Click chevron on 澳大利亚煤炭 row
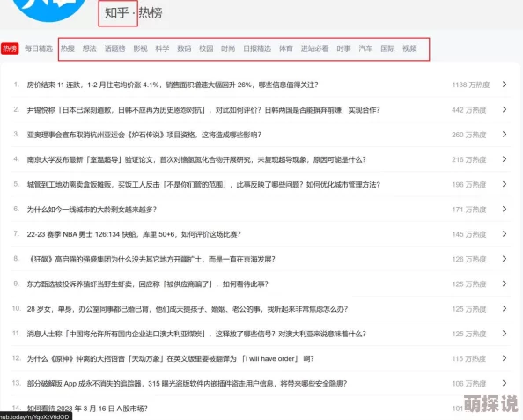This screenshot has height=420, width=523. (505, 333)
